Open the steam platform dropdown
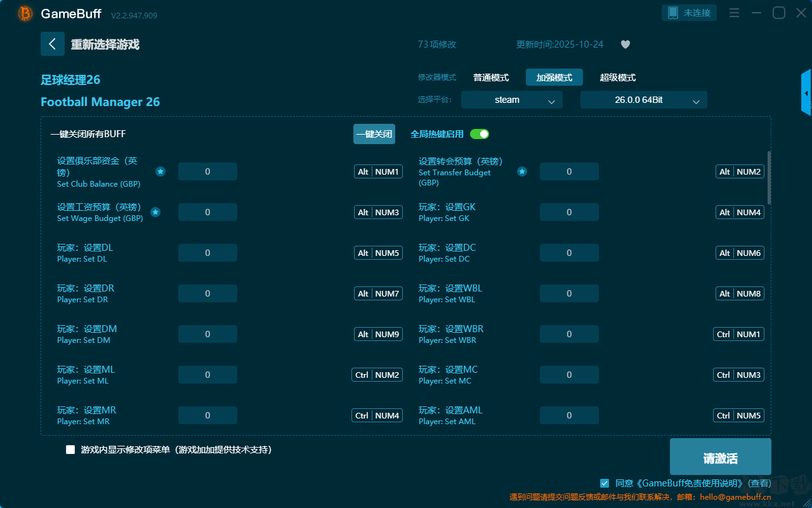The image size is (812, 508). pyautogui.click(x=511, y=100)
